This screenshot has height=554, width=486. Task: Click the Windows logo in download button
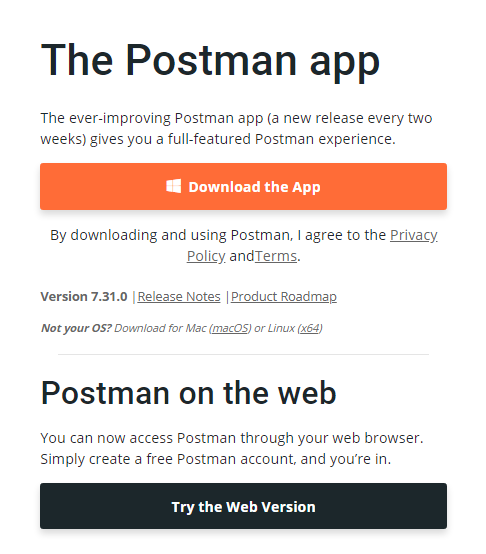coord(173,186)
